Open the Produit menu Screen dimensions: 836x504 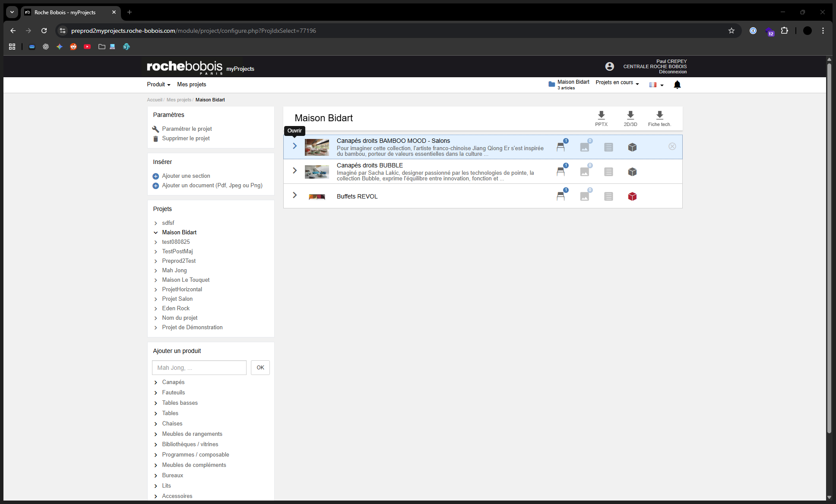158,85
